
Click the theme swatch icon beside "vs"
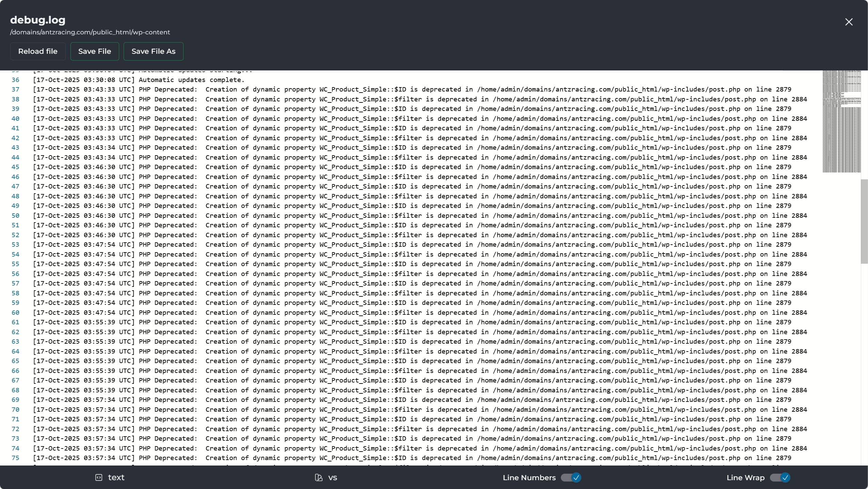point(318,477)
